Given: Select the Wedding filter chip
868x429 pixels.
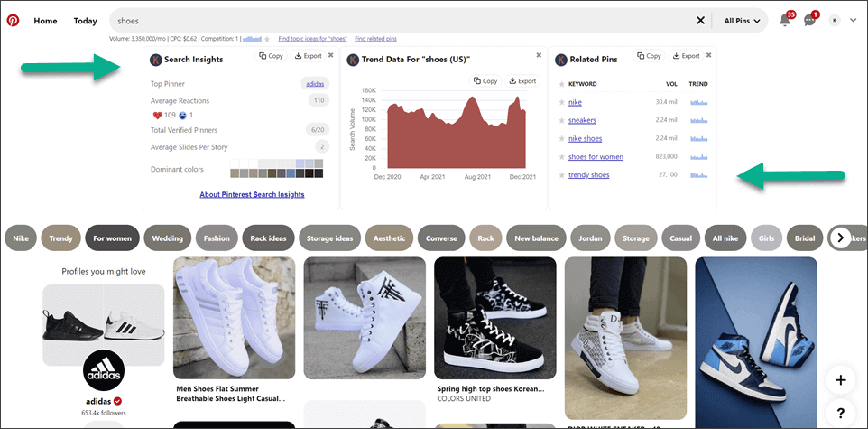Looking at the screenshot, I should click(x=168, y=238).
